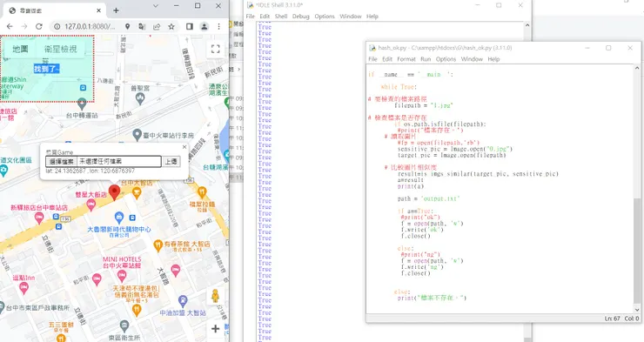Maximize the hash_ok.py editor window
This screenshot has height=342, width=644.
pyautogui.click(x=608, y=48)
